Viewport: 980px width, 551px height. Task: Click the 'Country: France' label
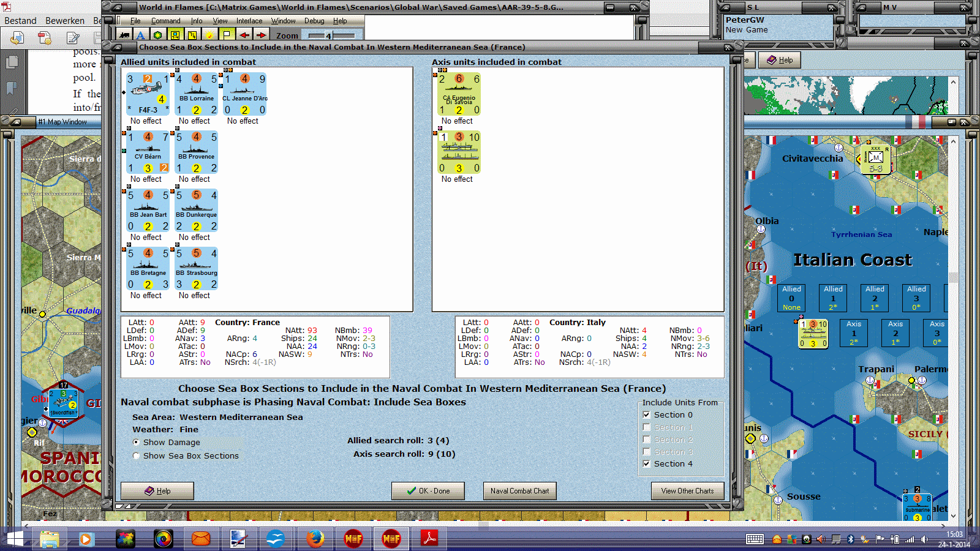247,323
